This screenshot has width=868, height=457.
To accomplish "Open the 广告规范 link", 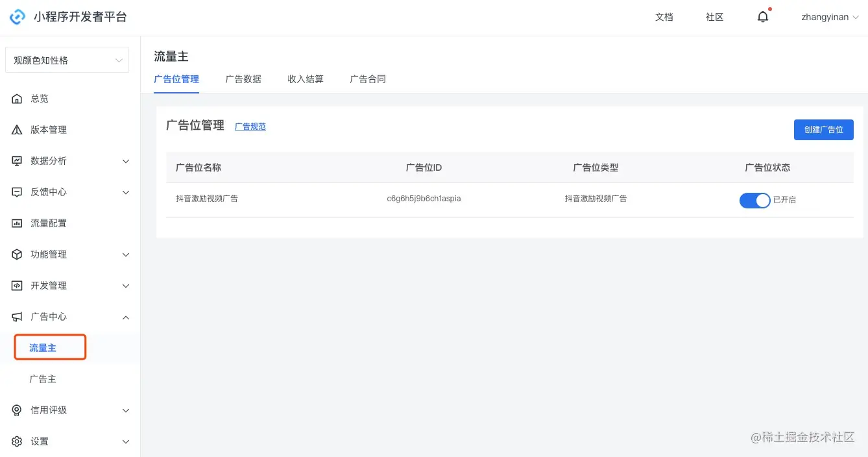I will 250,127.
